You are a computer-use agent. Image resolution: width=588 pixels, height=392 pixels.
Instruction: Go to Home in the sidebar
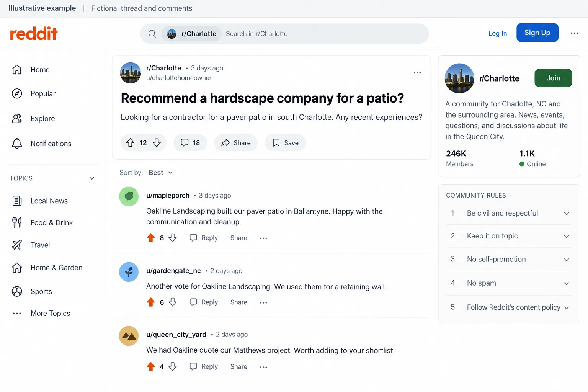31,70
